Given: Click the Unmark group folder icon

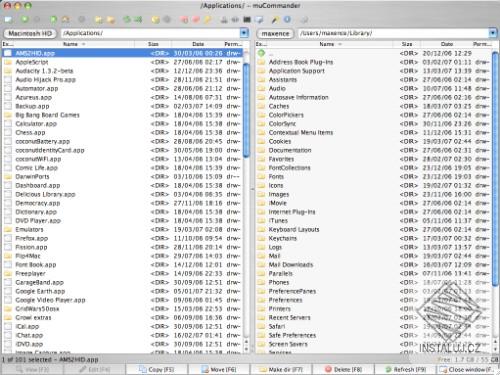Looking at the screenshot, I should click(x=110, y=20).
